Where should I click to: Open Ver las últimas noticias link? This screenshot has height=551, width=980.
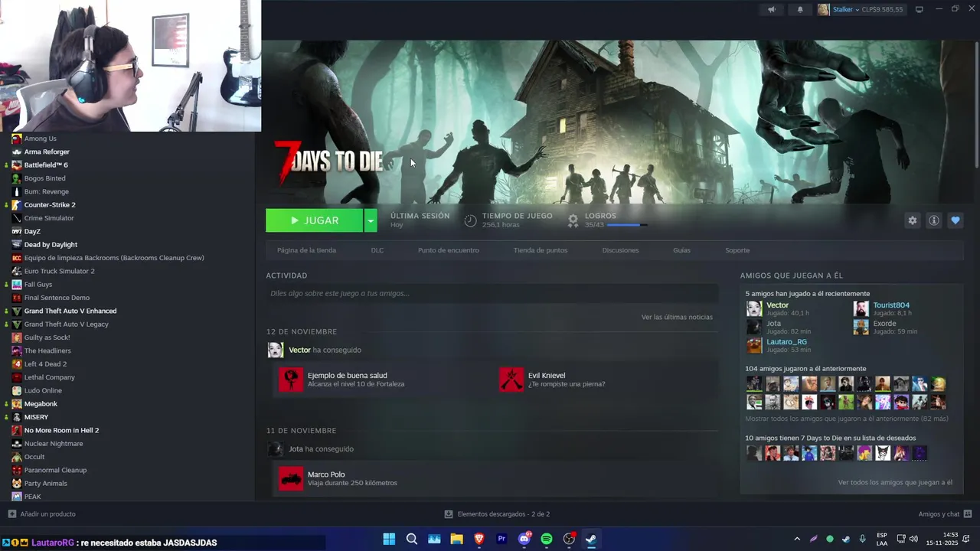coord(677,317)
